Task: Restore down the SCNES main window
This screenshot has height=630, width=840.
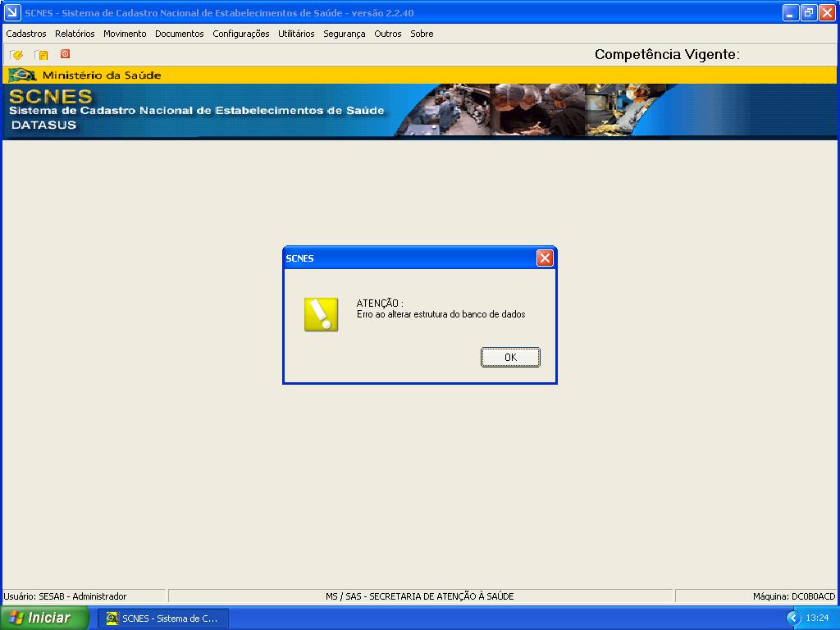Action: [808, 12]
